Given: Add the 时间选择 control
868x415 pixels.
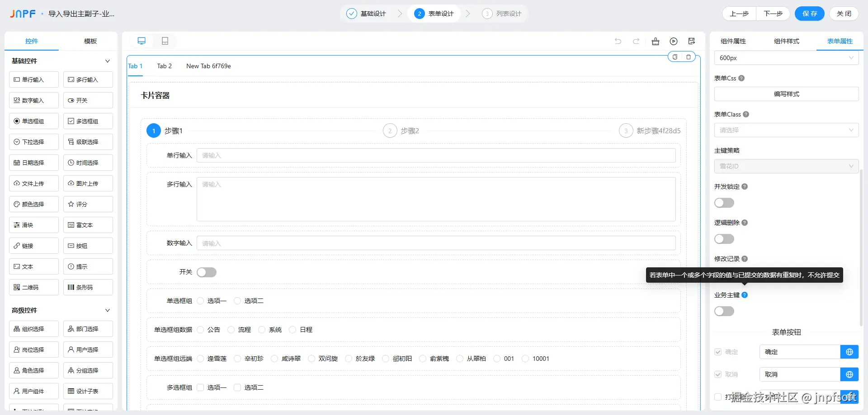Looking at the screenshot, I should point(88,163).
